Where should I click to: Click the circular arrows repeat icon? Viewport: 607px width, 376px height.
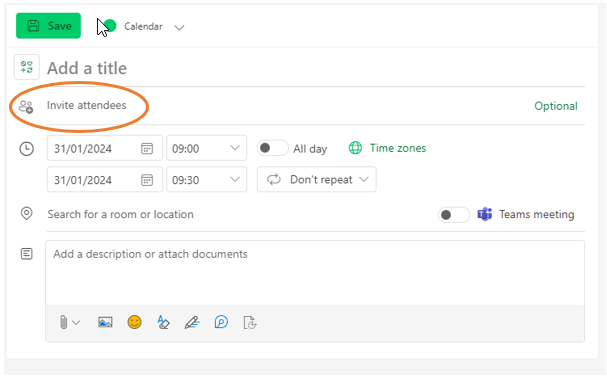pyautogui.click(x=274, y=180)
